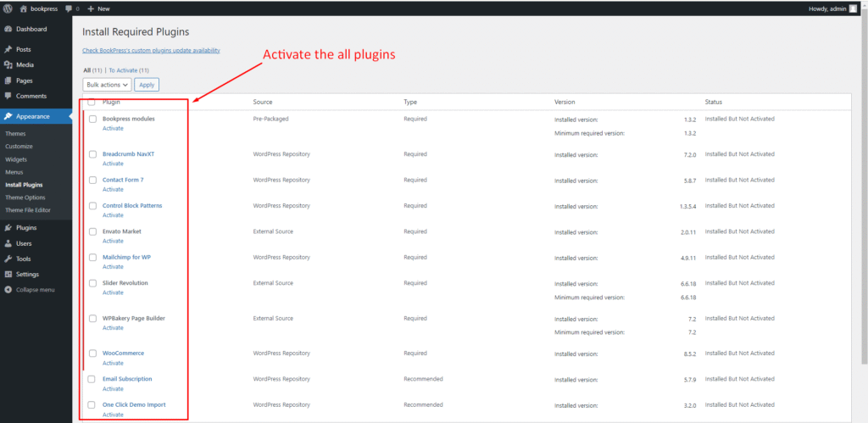Check the Envato Market checkbox
Image resolution: width=868 pixels, height=423 pixels.
[93, 231]
